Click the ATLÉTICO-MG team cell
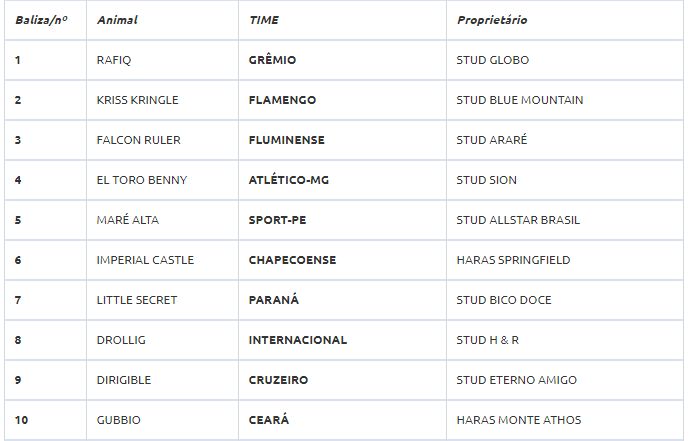This screenshot has width=693, height=441. coord(289,180)
